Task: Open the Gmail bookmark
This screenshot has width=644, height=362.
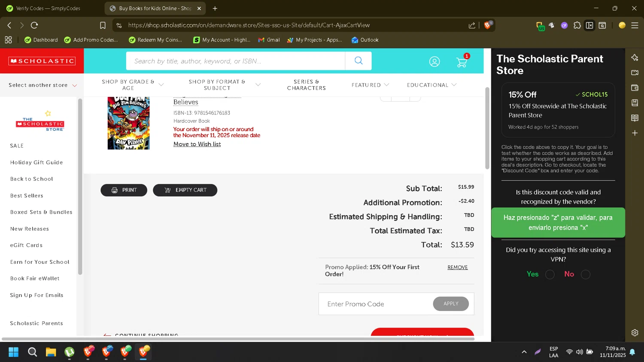Action: [269, 40]
